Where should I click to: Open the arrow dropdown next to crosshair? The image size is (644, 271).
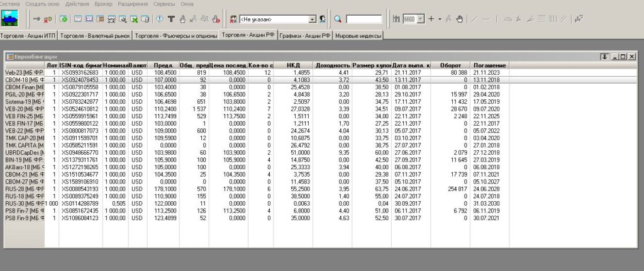tap(440, 19)
